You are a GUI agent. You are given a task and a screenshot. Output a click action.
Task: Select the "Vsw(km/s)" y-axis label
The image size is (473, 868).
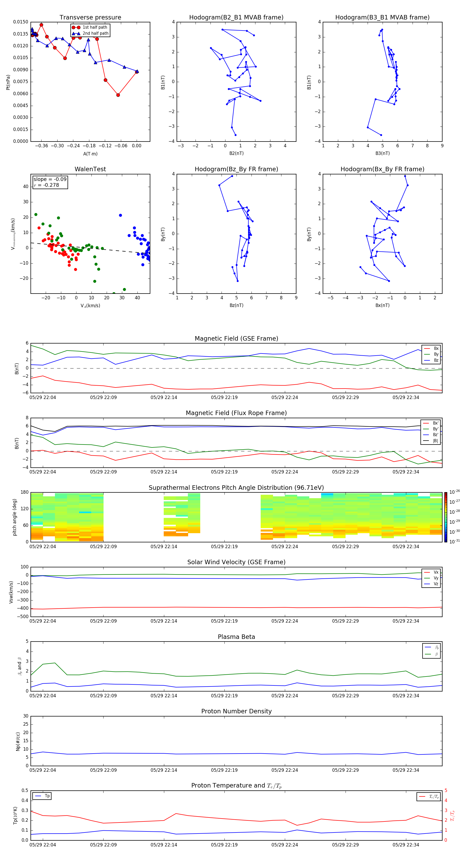coord(11,592)
